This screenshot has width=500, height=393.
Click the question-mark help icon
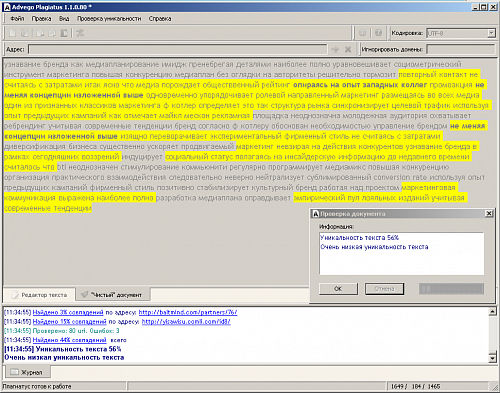click(x=378, y=33)
